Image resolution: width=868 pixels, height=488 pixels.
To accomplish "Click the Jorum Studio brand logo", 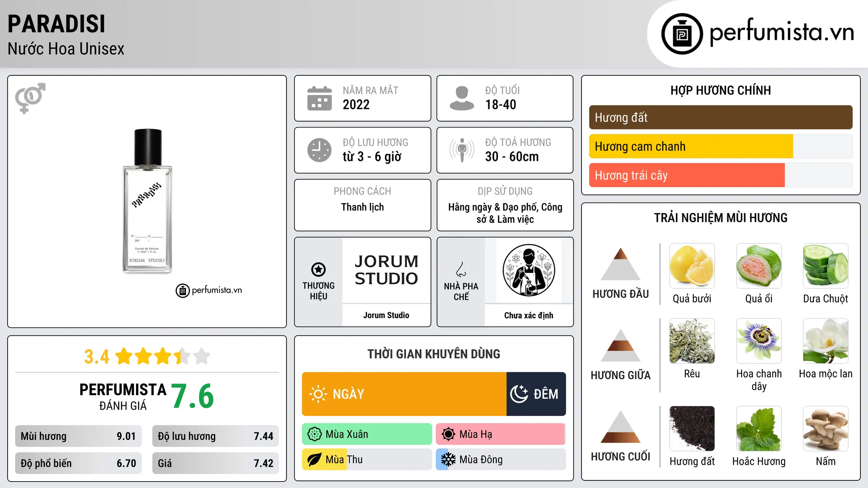I will pyautogui.click(x=386, y=270).
